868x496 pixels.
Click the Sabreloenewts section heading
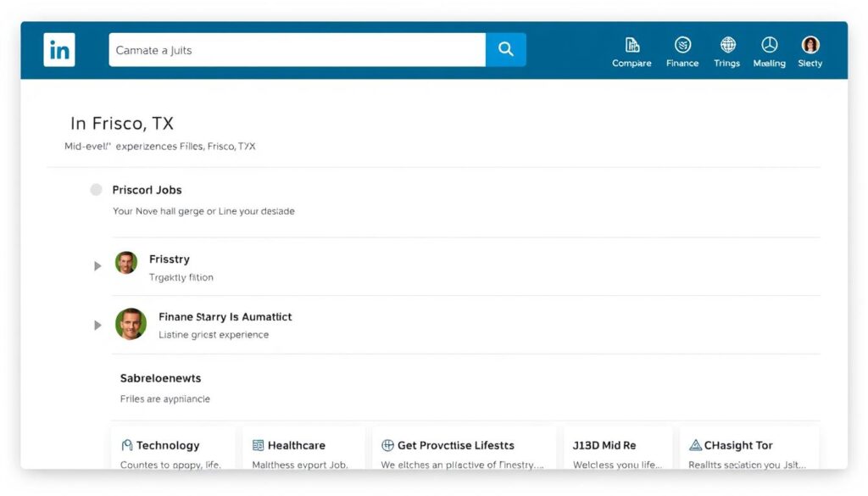pyautogui.click(x=160, y=378)
